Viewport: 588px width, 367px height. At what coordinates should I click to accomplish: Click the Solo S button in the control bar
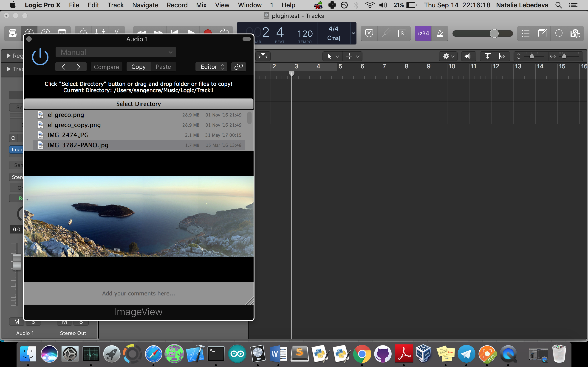point(402,33)
